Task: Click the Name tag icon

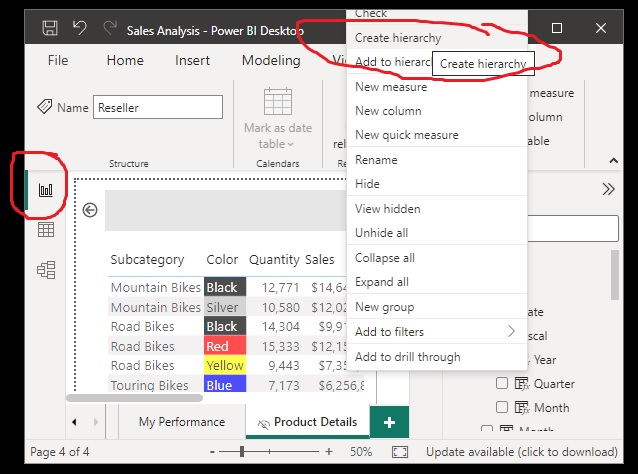Action: 44,107
